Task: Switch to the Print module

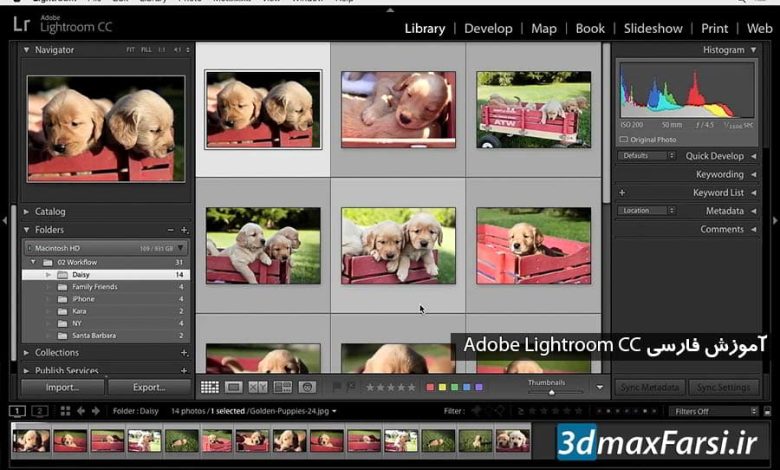Action: (714, 28)
